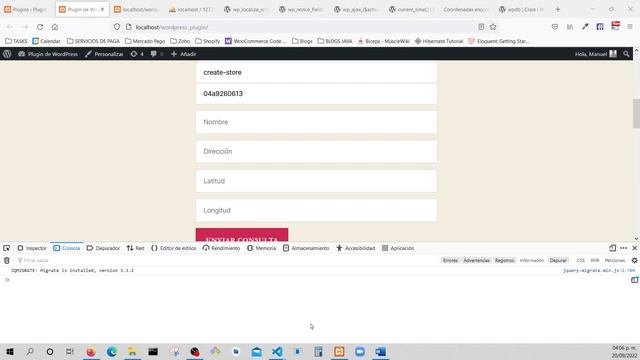Click the ENVIAR CONSULTA button
The width and height of the screenshot is (640, 360).
[242, 235]
